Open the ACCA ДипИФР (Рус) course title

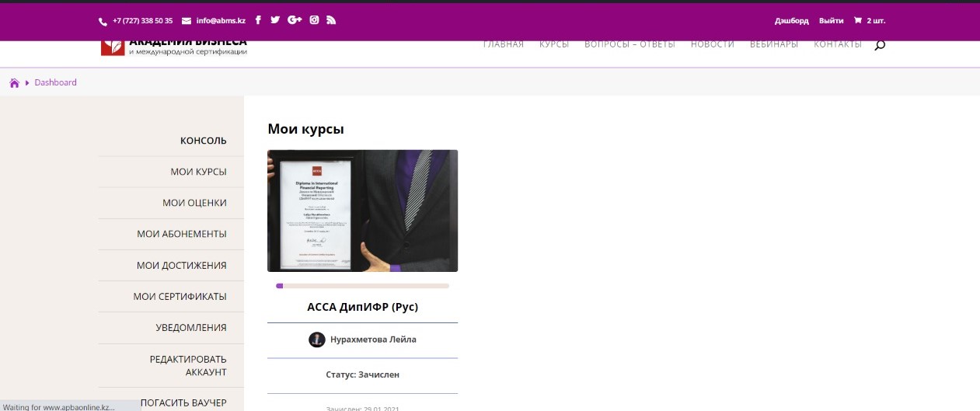(362, 307)
